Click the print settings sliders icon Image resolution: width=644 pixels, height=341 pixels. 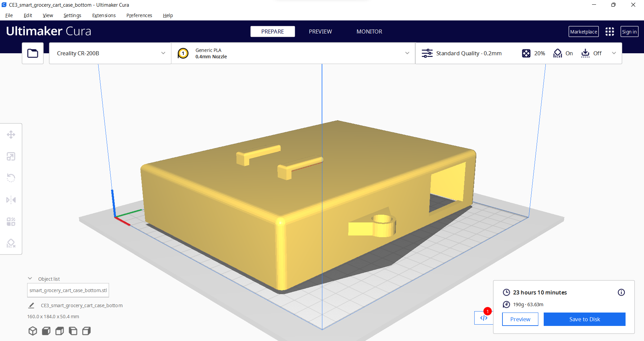427,53
